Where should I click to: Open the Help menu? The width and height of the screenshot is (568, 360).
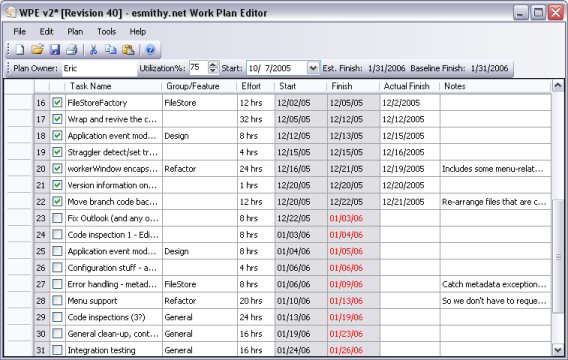pos(138,32)
